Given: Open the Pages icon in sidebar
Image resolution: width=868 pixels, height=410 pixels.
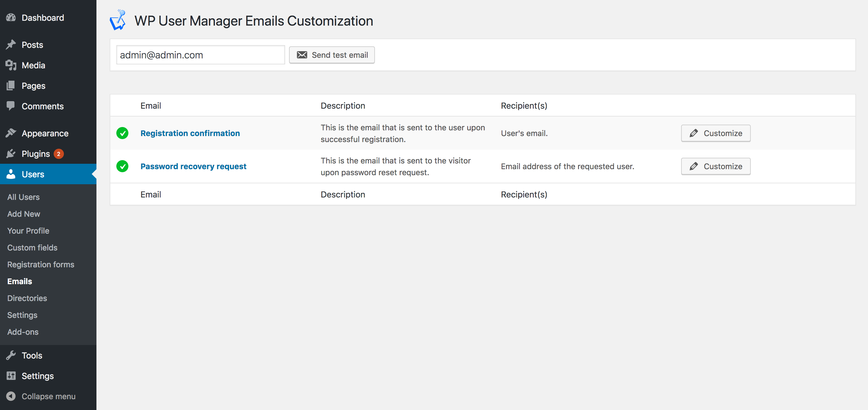Looking at the screenshot, I should coord(11,85).
